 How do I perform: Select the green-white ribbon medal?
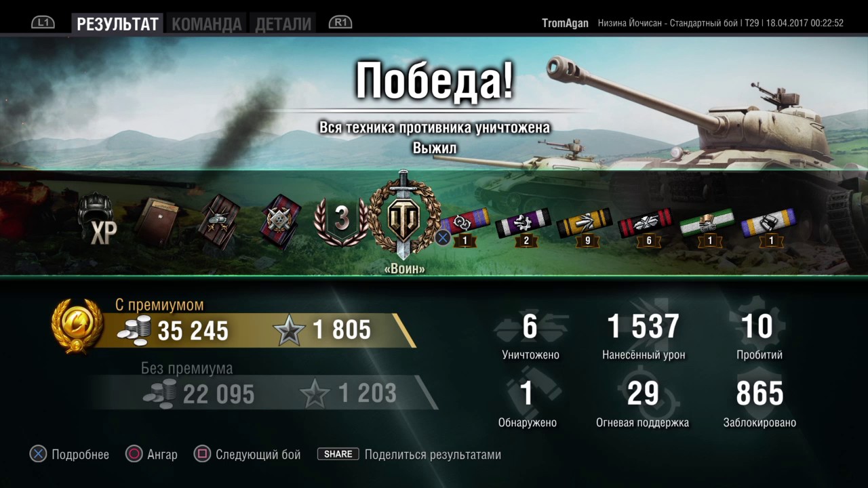(x=708, y=226)
